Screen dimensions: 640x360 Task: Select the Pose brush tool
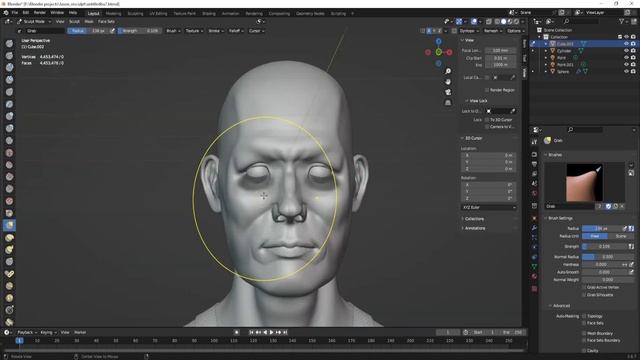click(x=9, y=274)
